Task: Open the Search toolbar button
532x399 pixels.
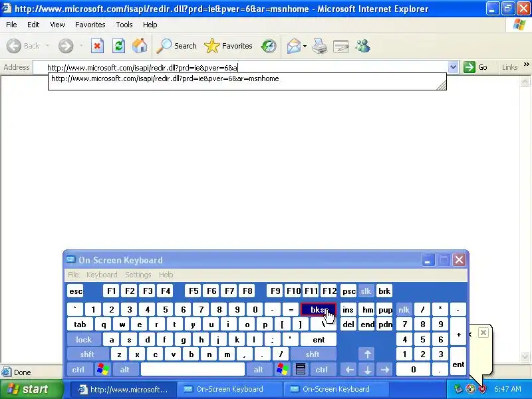Action: coord(176,46)
